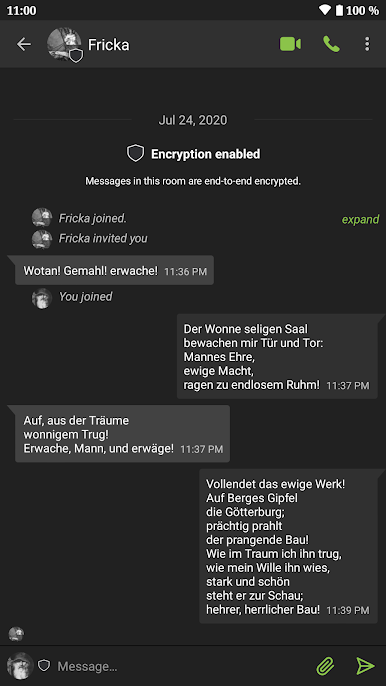Select the 'Der Wonne seligen Saal' message

(x=277, y=357)
